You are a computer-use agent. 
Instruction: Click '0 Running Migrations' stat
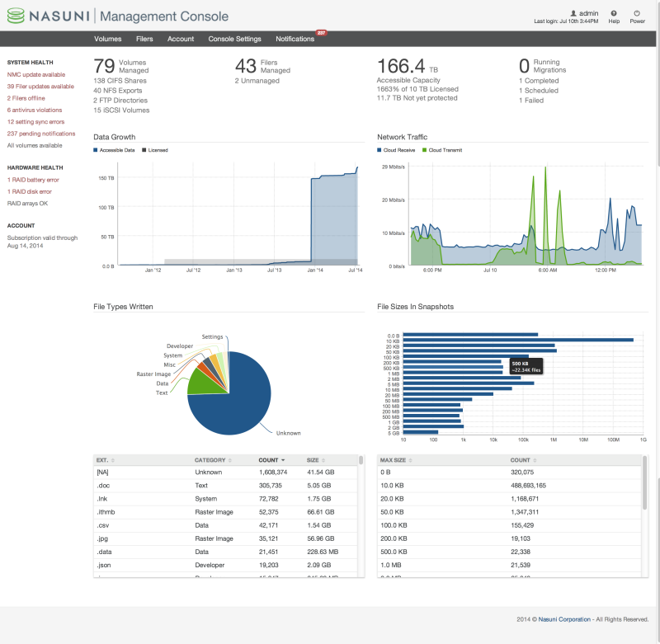543,66
